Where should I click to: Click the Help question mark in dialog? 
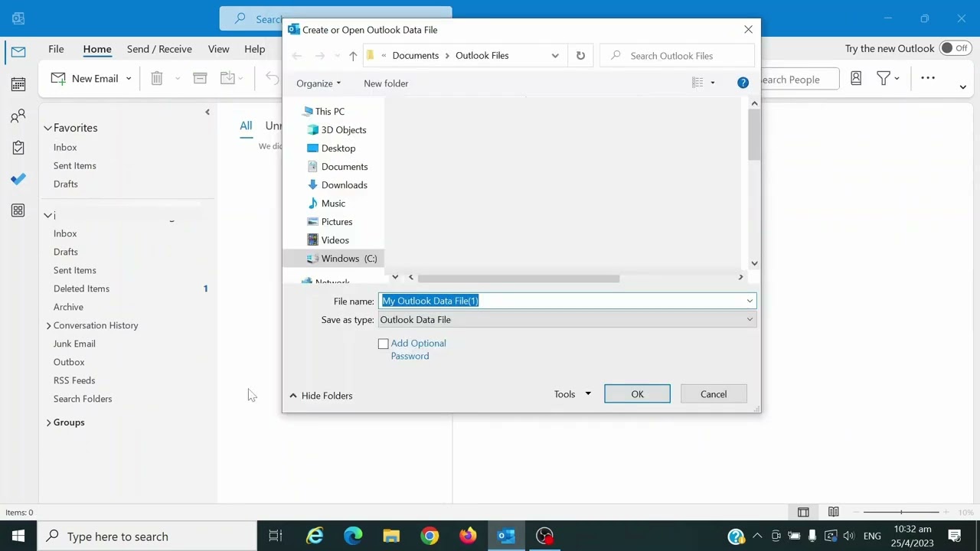tap(743, 83)
